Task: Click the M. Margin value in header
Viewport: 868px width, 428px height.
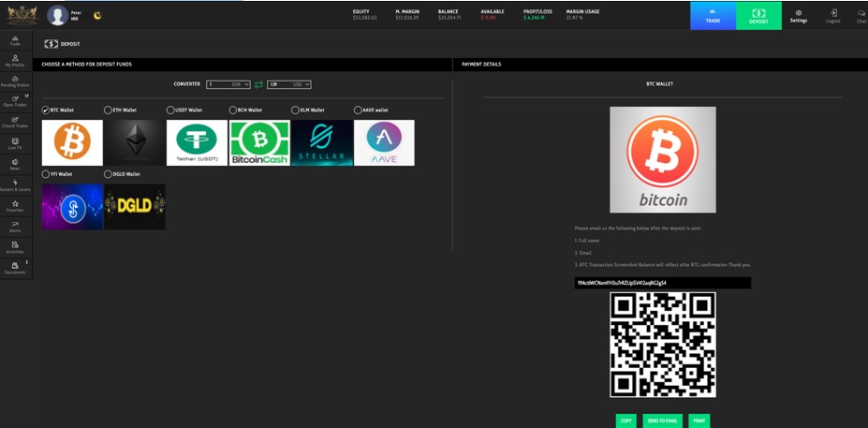Action: point(407,18)
